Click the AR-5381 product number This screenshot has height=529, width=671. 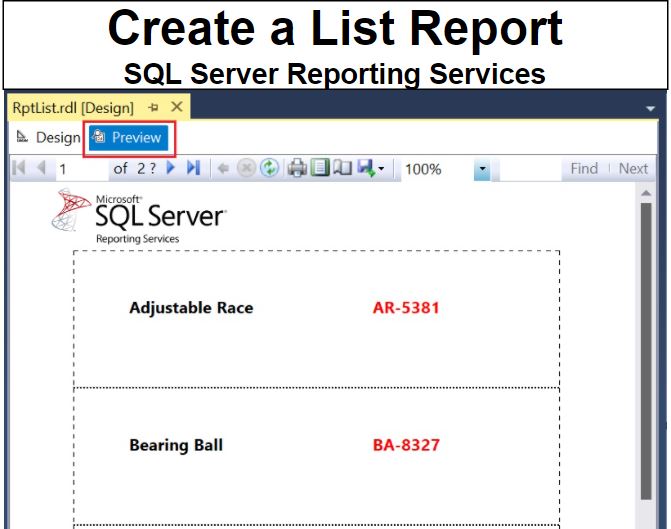[406, 308]
